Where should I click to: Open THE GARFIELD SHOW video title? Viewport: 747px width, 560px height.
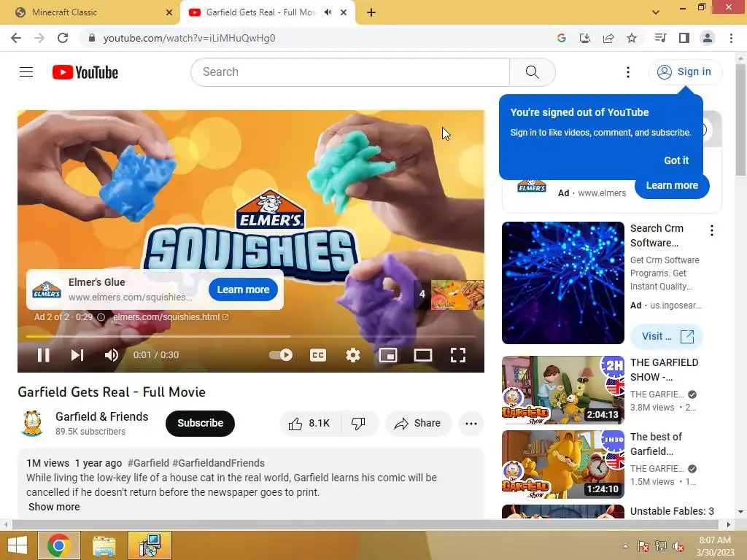coord(664,370)
